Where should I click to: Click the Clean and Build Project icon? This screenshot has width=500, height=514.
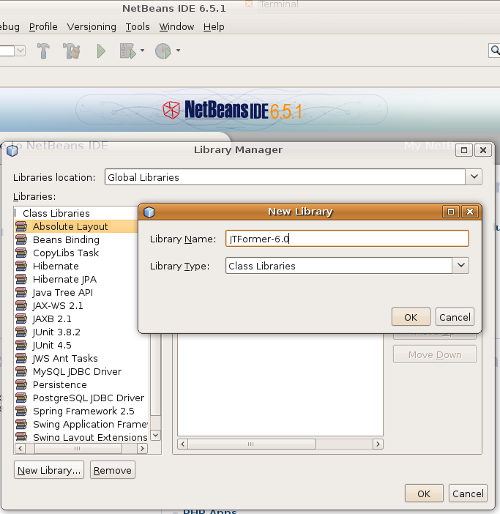click(x=72, y=51)
